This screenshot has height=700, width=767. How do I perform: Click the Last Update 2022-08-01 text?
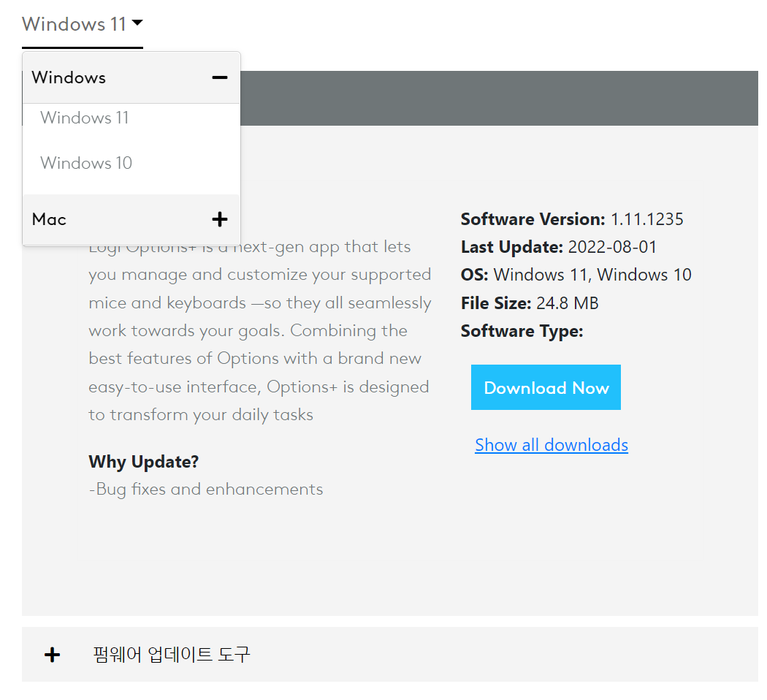(x=559, y=247)
